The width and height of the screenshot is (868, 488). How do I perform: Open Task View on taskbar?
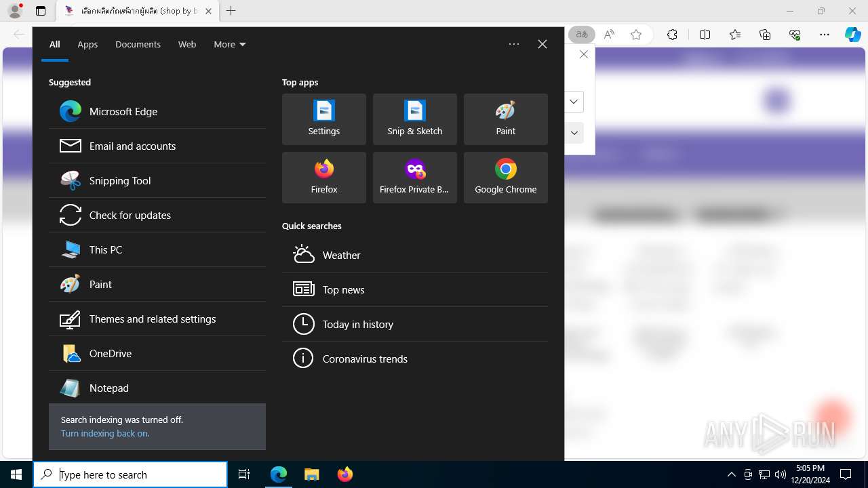[x=244, y=474]
